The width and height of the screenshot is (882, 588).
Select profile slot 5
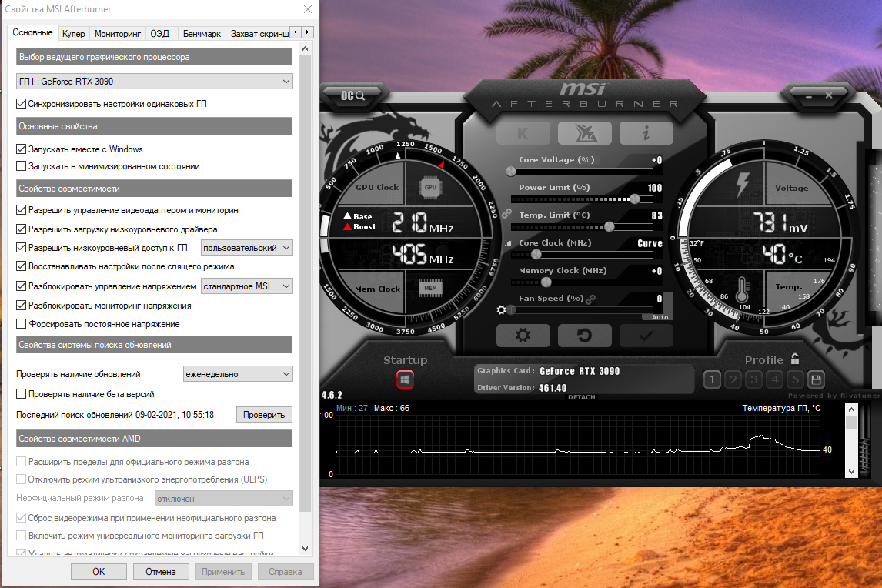(795, 379)
